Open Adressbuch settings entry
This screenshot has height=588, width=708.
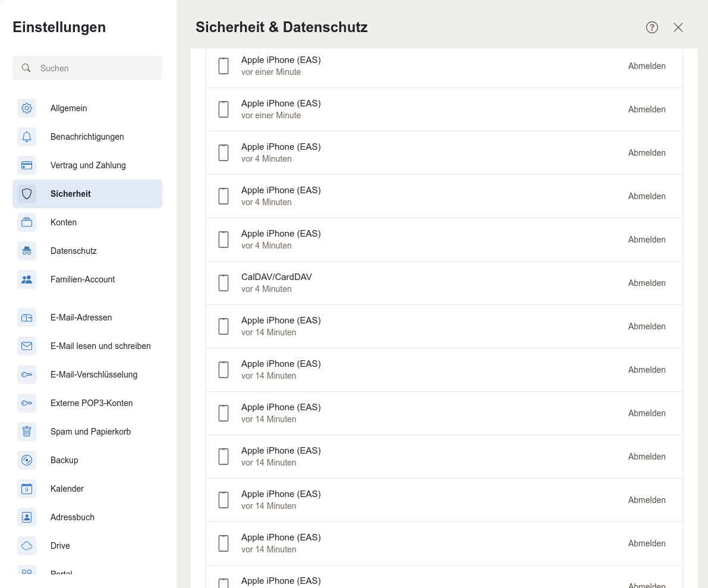73,517
